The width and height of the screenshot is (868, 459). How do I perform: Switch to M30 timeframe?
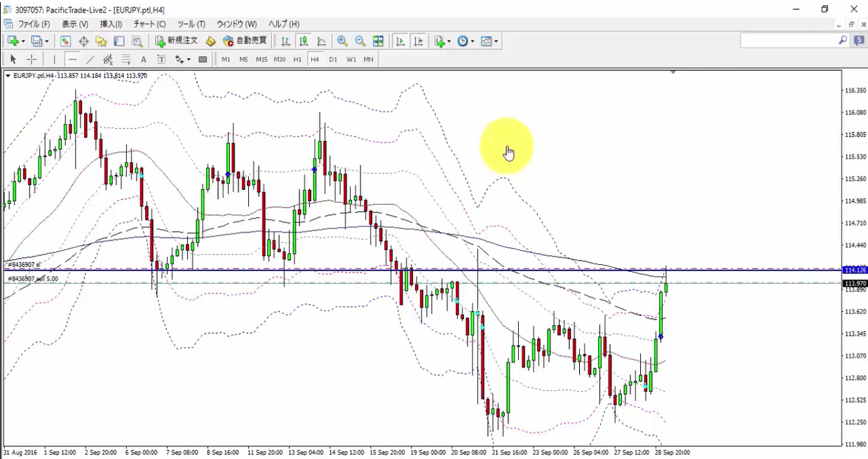pyautogui.click(x=280, y=60)
